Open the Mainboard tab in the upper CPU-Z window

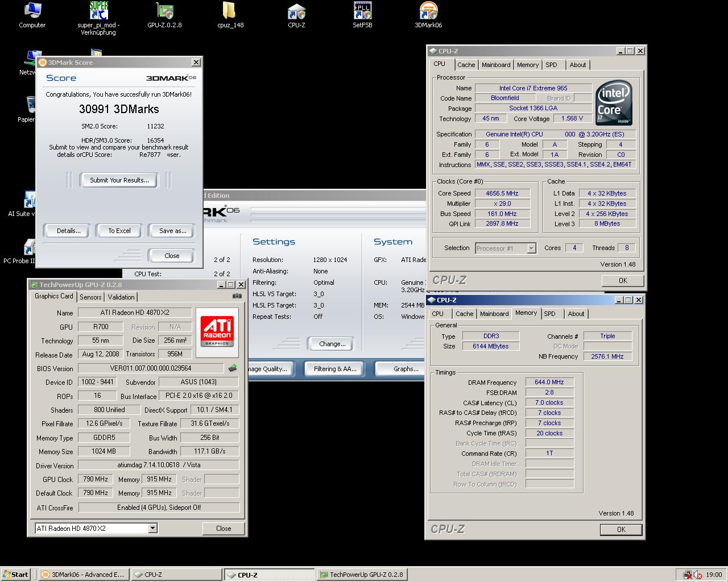tap(496, 65)
